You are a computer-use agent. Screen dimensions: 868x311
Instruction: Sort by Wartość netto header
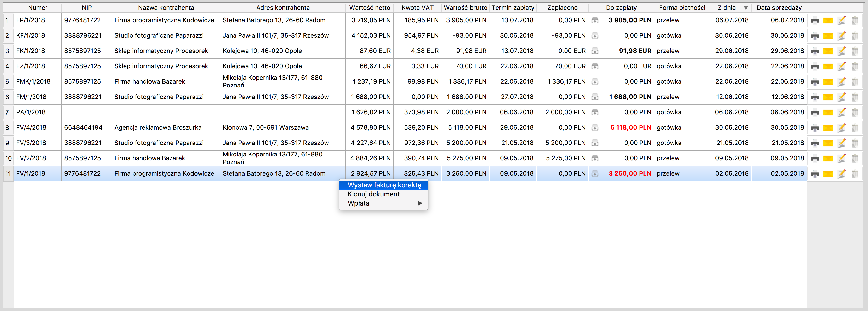pyautogui.click(x=369, y=7)
